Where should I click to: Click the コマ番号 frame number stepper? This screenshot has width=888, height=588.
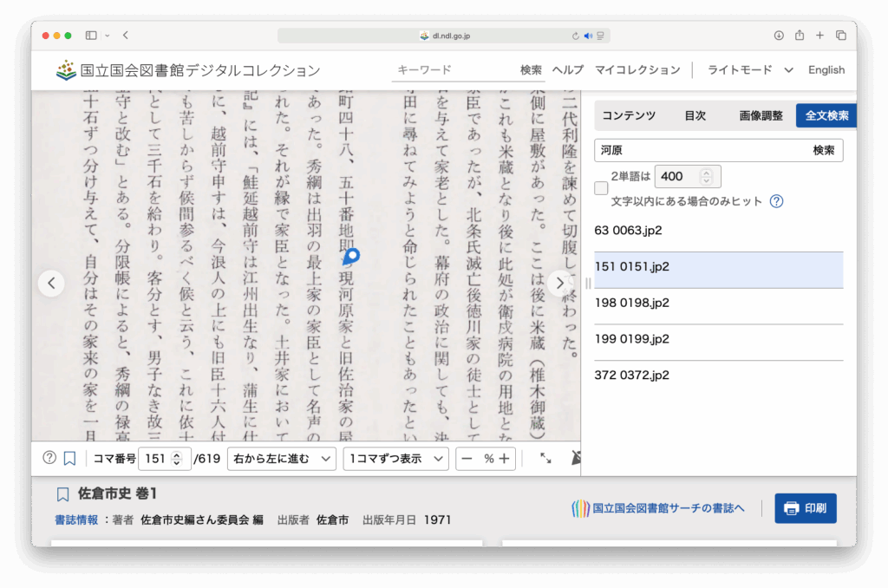tap(177, 458)
